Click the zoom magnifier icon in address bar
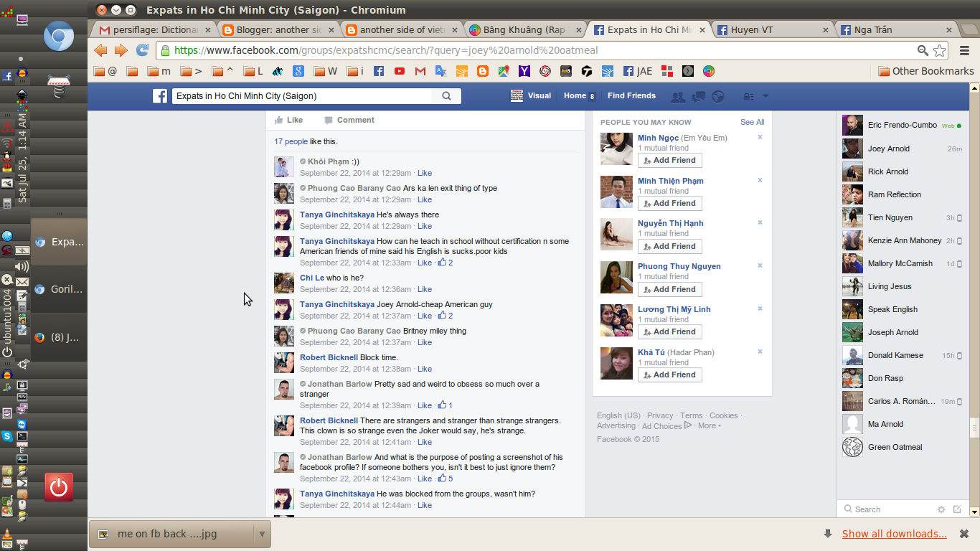The width and height of the screenshot is (980, 551). [923, 50]
